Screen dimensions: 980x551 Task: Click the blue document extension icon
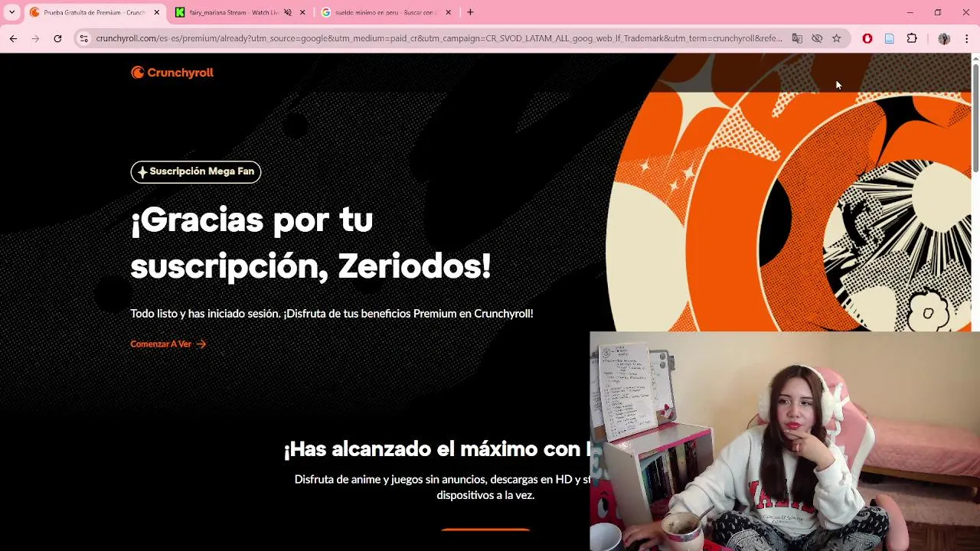[889, 38]
